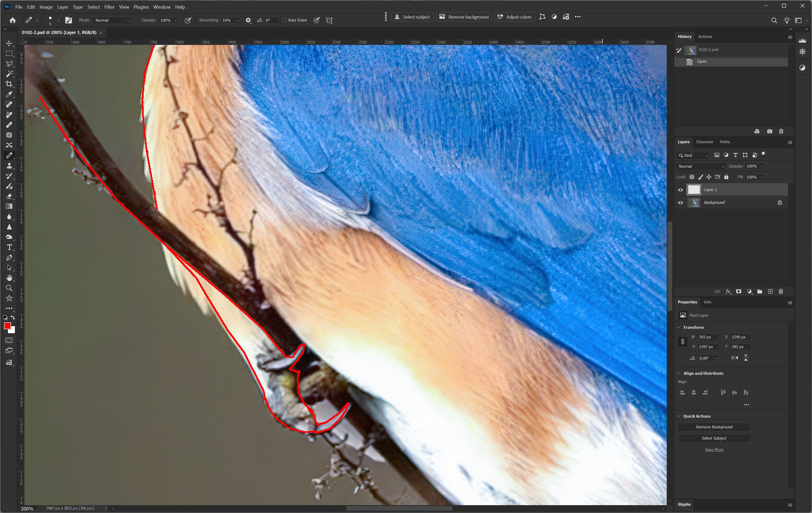Enable the Auto Erase checkbox
The height and width of the screenshot is (513, 812).
pyautogui.click(x=284, y=20)
